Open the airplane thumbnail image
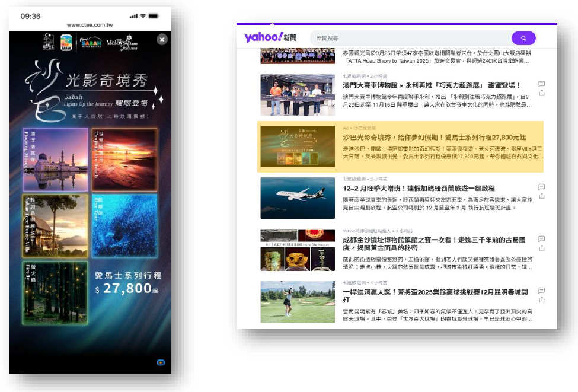The image size is (578, 392). click(x=298, y=198)
